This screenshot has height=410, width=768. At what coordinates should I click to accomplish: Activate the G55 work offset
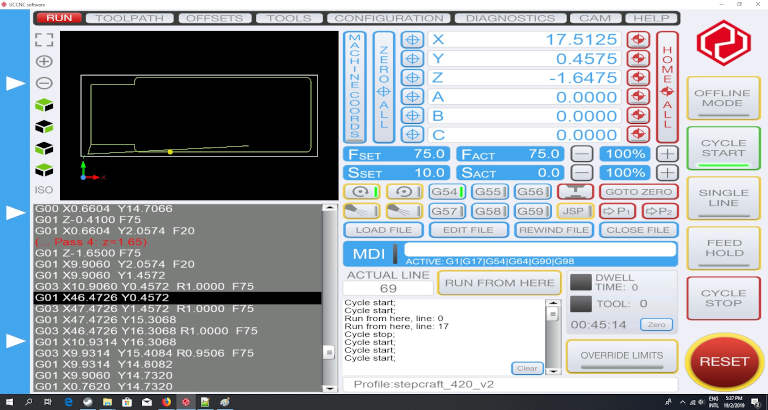pos(490,192)
